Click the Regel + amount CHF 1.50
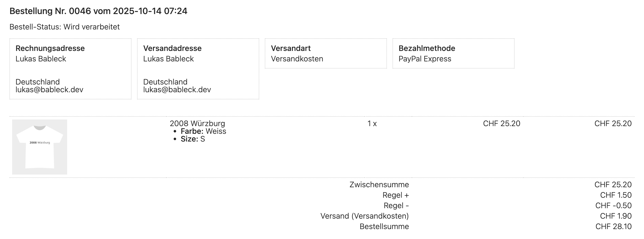 pyautogui.click(x=616, y=195)
